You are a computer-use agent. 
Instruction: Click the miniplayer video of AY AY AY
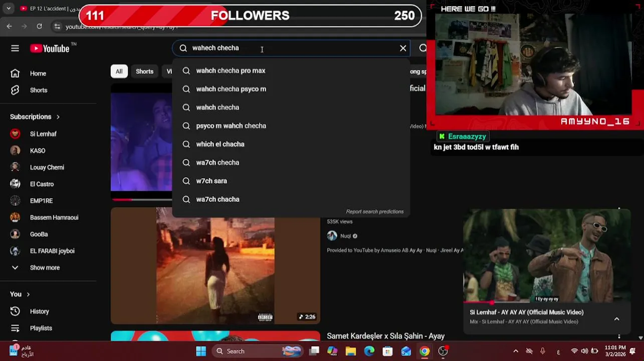click(x=547, y=256)
